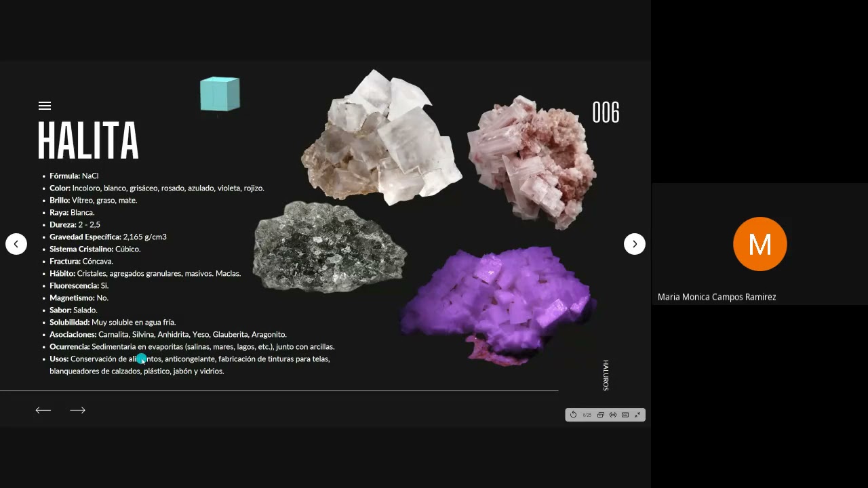Image resolution: width=868 pixels, height=488 pixels.
Task: Click the pink halite crystal cluster image
Action: 532,163
